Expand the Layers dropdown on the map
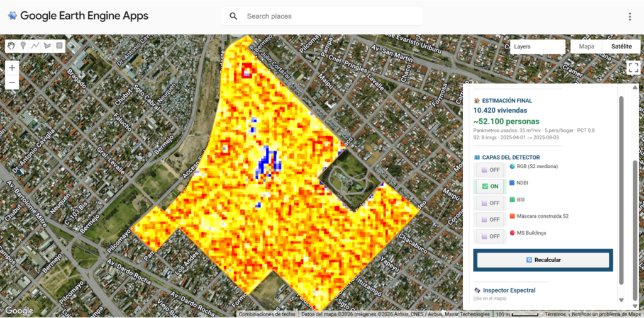 537,47
